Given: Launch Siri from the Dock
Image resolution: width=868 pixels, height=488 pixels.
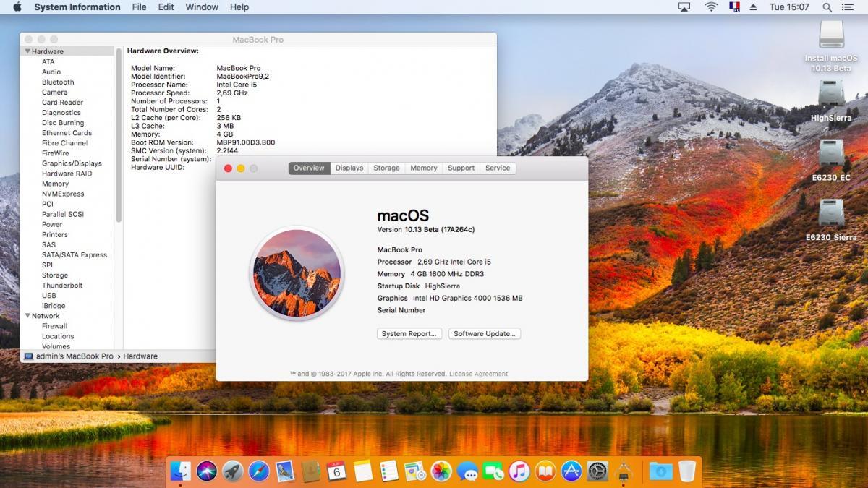Looking at the screenshot, I should click(207, 471).
